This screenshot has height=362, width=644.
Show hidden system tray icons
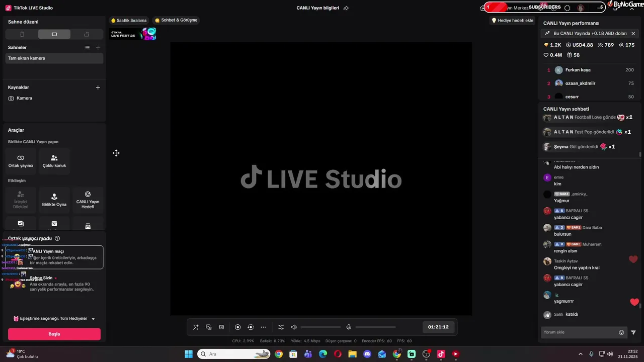(581, 354)
